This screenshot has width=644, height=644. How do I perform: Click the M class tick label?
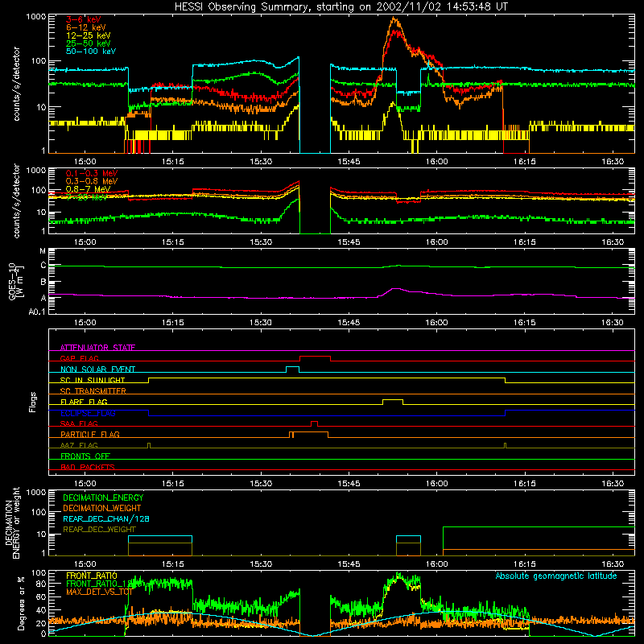point(43,251)
